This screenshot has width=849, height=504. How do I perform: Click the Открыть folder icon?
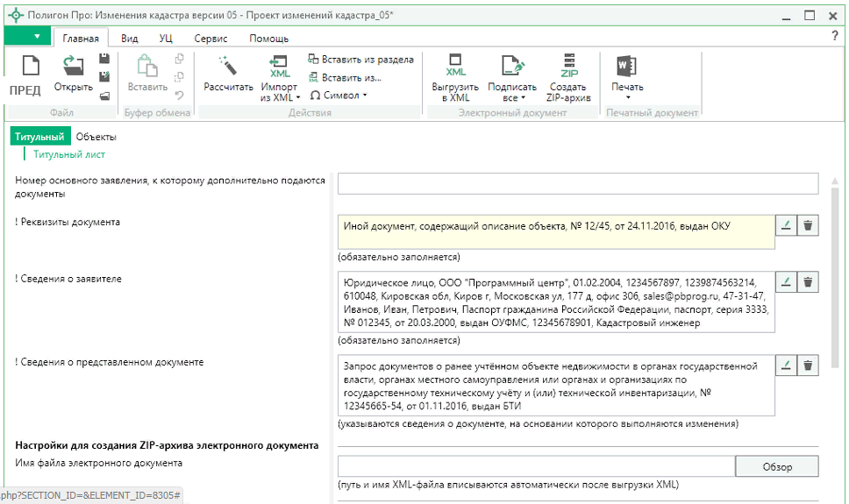point(73,66)
